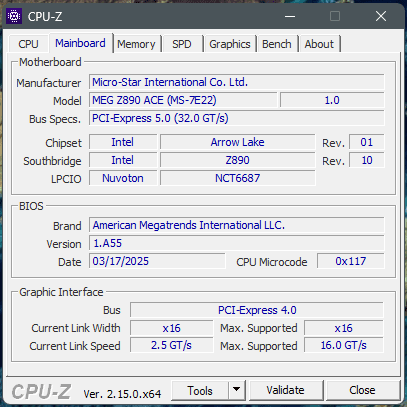The image size is (407, 407).
Task: Click Max. Supported link width x16
Action: point(344,328)
